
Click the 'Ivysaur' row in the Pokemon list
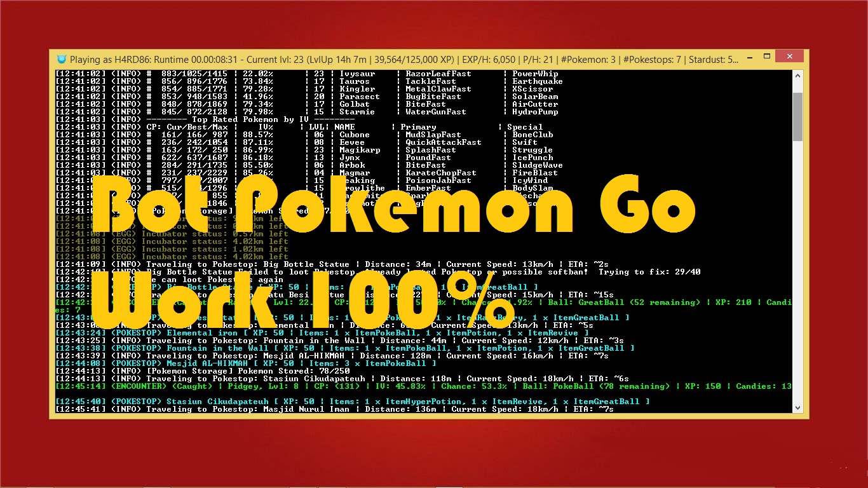click(x=307, y=74)
